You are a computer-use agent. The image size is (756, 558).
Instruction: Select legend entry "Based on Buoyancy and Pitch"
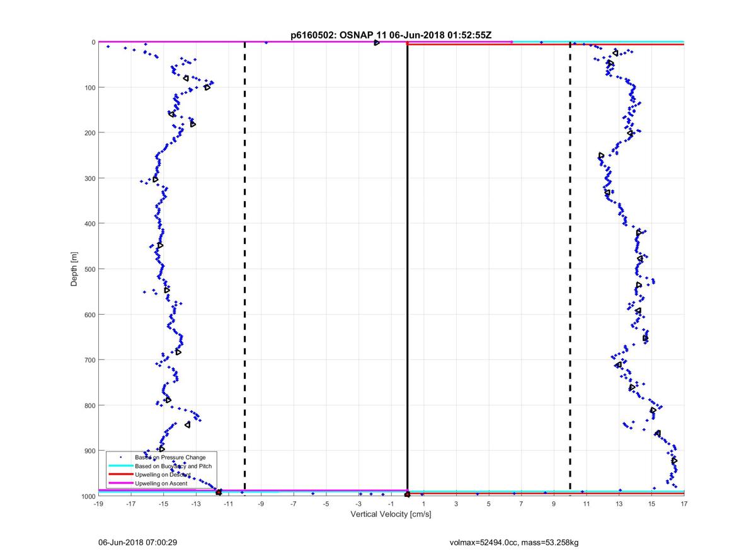pos(173,466)
